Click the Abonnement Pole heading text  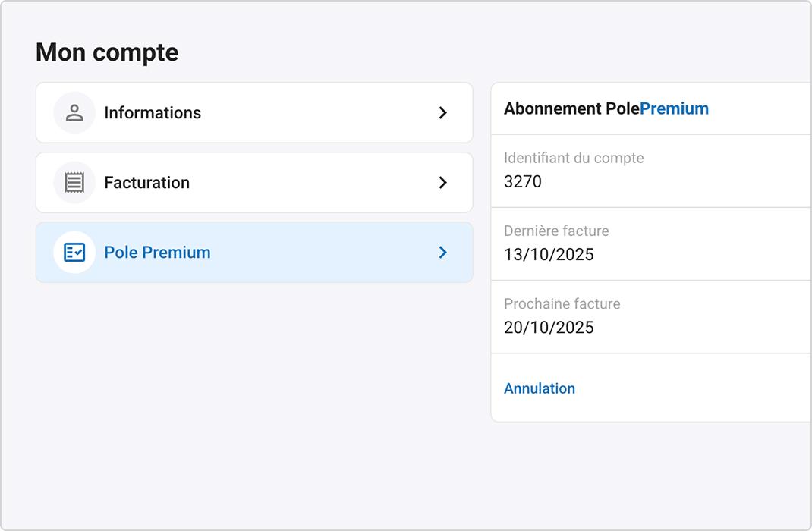(x=571, y=108)
